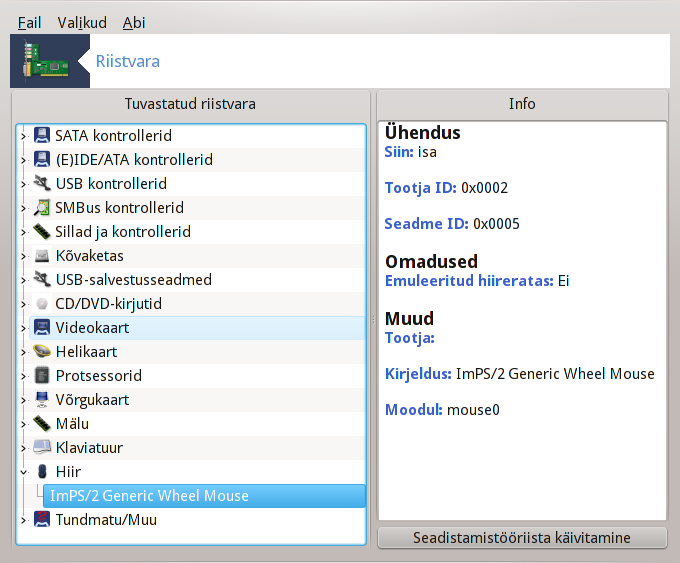This screenshot has width=680, height=563.
Task: Click the Protsessorid CPU icon
Action: click(42, 375)
